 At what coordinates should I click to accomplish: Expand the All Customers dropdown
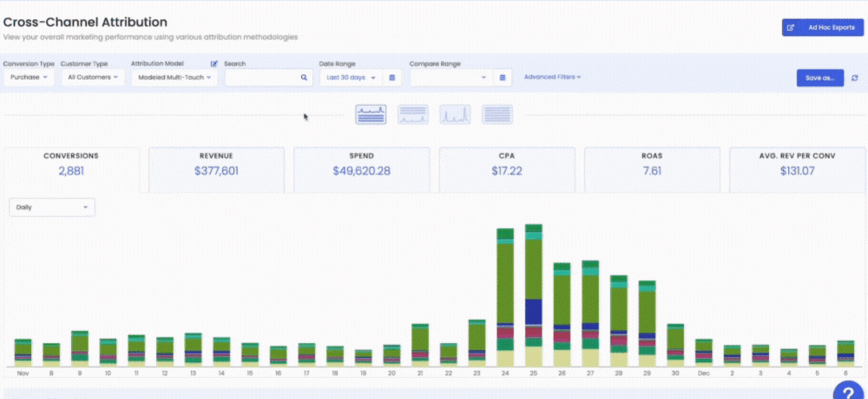(x=92, y=77)
